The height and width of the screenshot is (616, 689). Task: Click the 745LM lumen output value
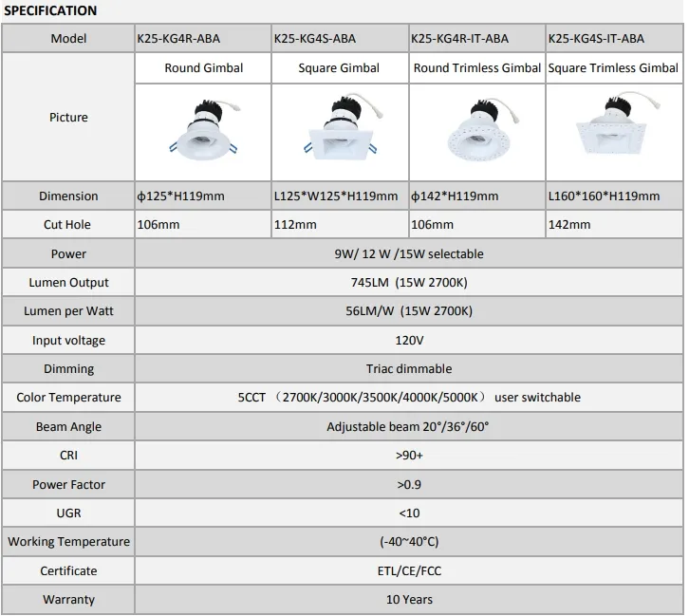click(x=408, y=283)
